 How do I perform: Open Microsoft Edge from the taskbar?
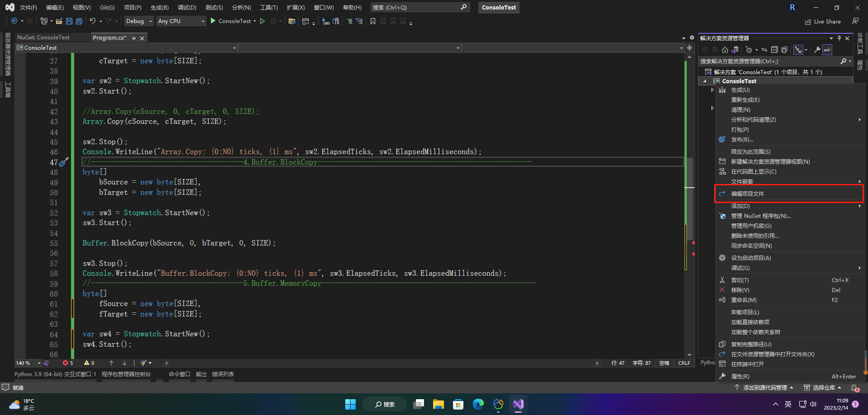coord(478,404)
